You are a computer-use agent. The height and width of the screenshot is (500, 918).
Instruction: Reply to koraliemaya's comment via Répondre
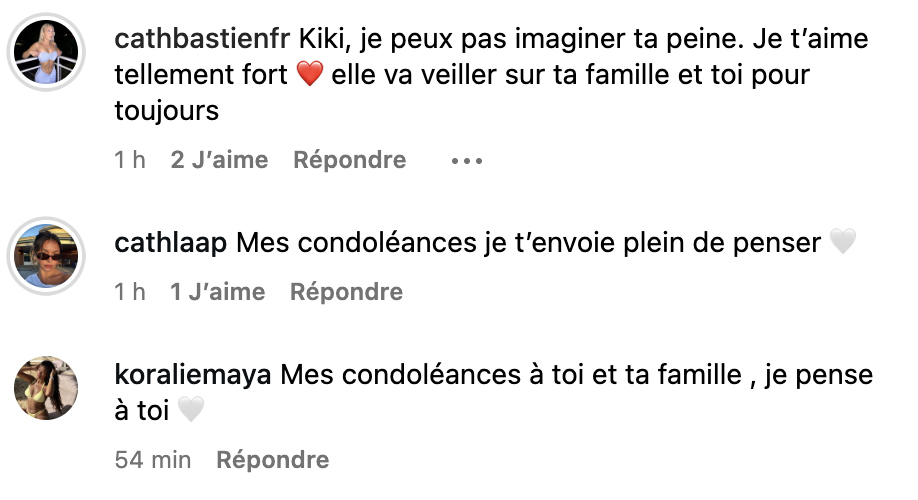(273, 460)
